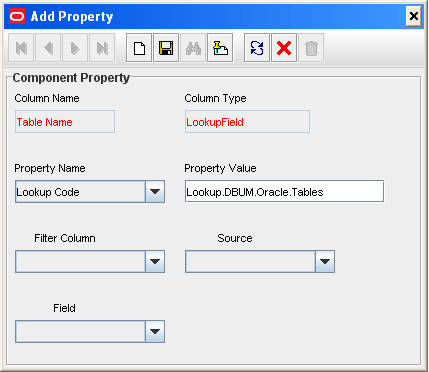Click the Property Name label
This screenshot has height=372, width=429.
[x=50, y=168]
